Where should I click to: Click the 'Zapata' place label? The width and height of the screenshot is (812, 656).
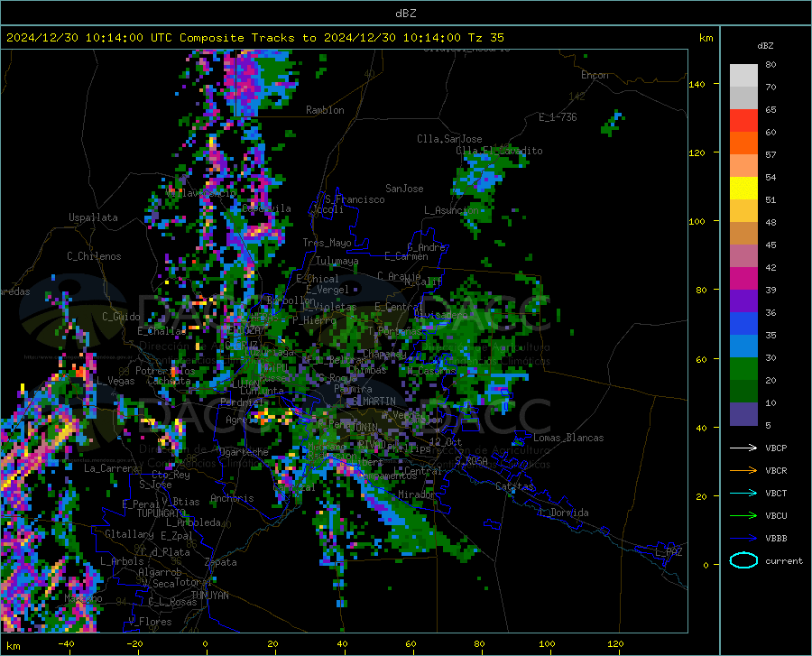point(221,562)
